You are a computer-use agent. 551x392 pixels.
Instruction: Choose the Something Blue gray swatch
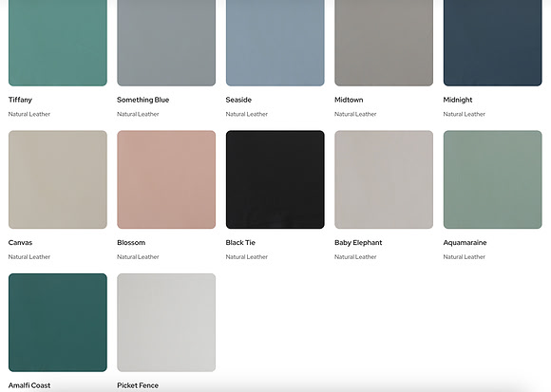pos(166,43)
